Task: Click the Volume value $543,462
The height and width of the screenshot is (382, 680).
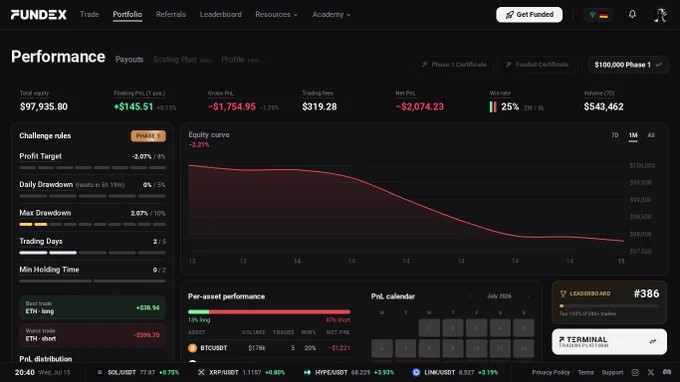Action: tap(604, 107)
